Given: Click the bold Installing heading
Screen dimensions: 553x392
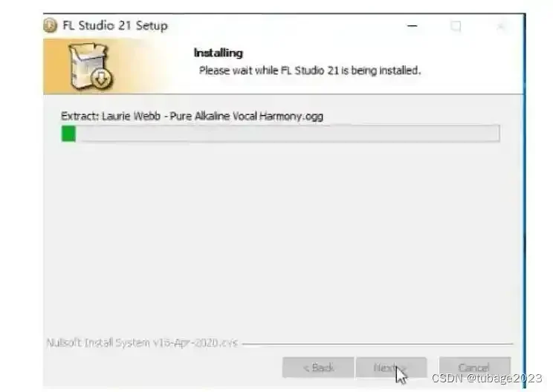Looking at the screenshot, I should [x=219, y=53].
